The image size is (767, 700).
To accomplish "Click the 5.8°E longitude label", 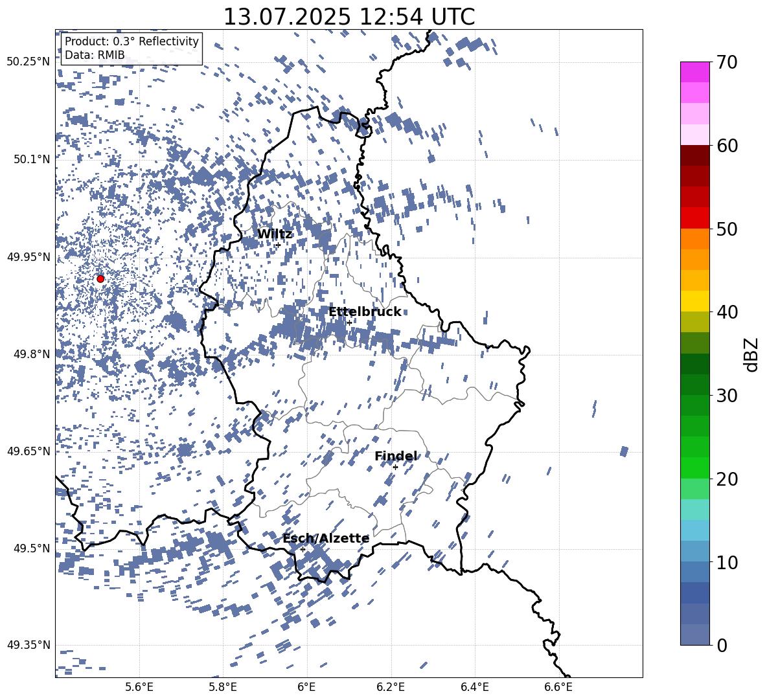I will 223,687.
